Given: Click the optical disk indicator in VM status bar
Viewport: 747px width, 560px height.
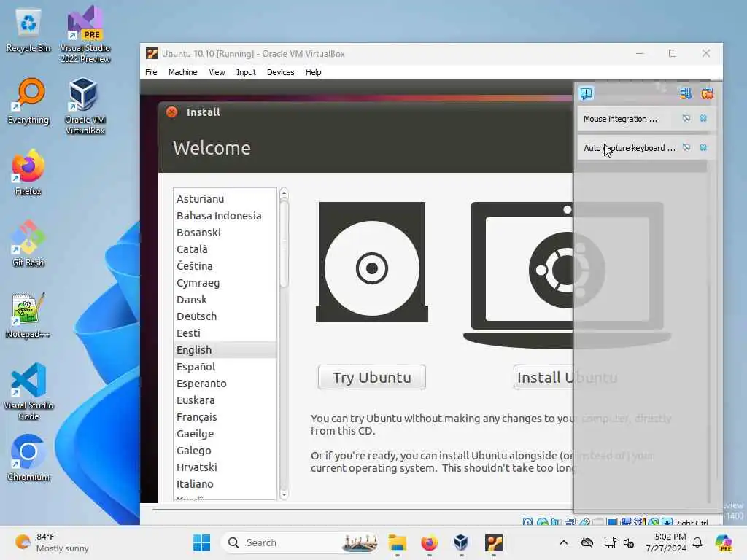Looking at the screenshot, I should pyautogui.click(x=542, y=522).
